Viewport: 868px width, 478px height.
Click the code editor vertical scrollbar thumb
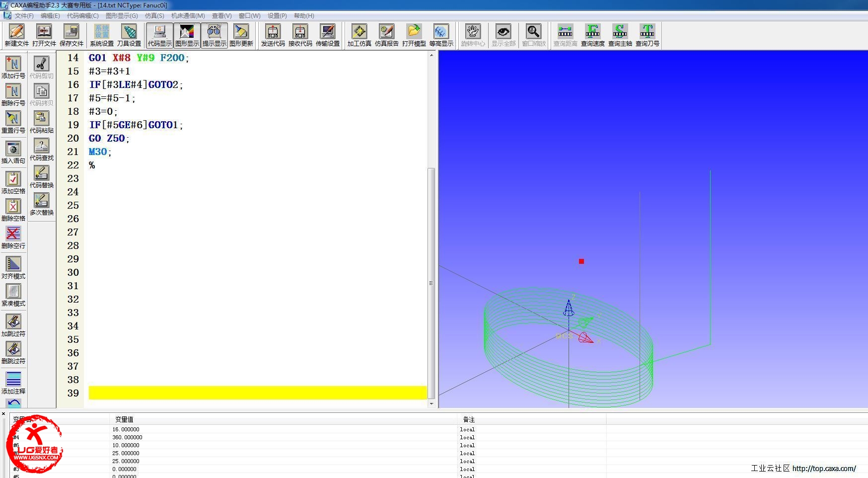(x=431, y=283)
